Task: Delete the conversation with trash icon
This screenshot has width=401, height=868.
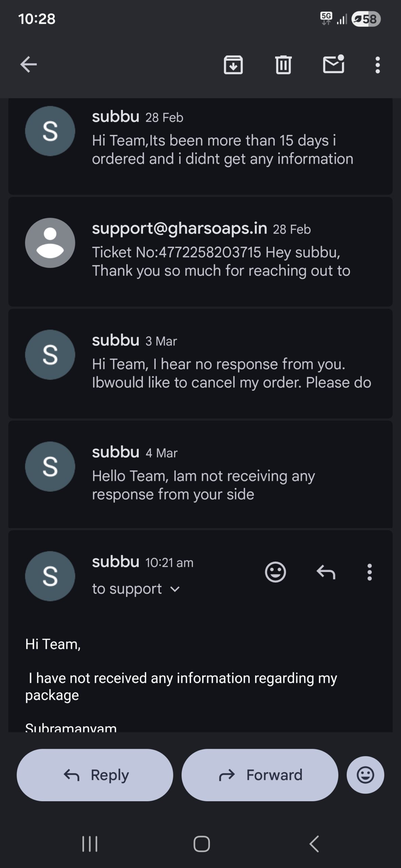Action: pyautogui.click(x=283, y=64)
